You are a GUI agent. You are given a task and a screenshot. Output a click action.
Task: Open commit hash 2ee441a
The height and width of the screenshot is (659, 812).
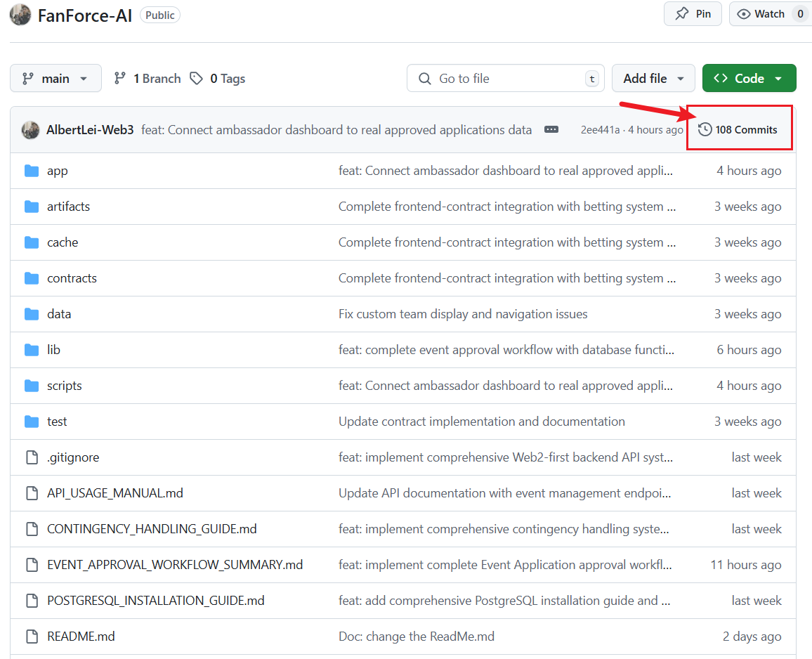(600, 129)
